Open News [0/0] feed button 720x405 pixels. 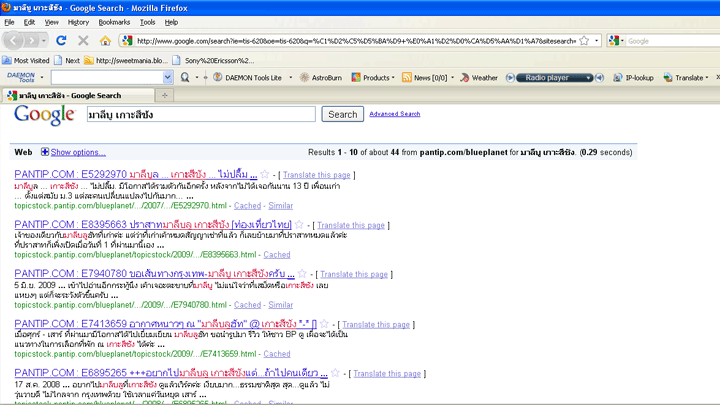[x=424, y=78]
